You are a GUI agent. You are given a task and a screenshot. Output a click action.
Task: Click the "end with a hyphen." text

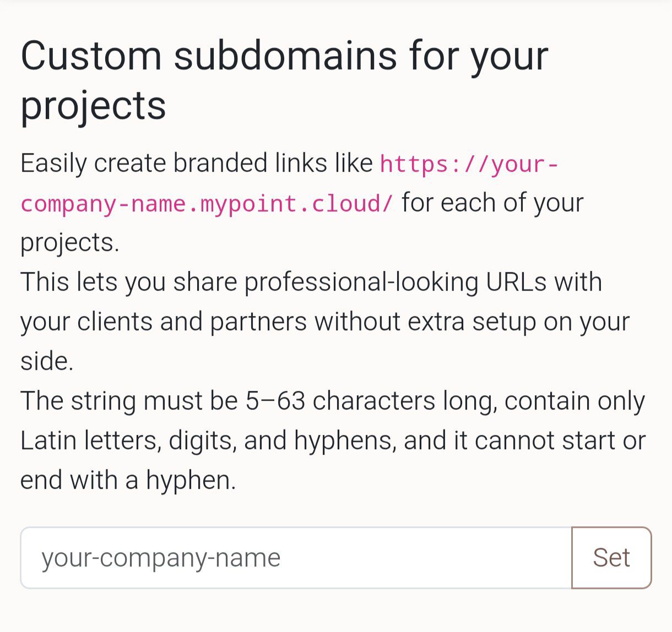128,480
